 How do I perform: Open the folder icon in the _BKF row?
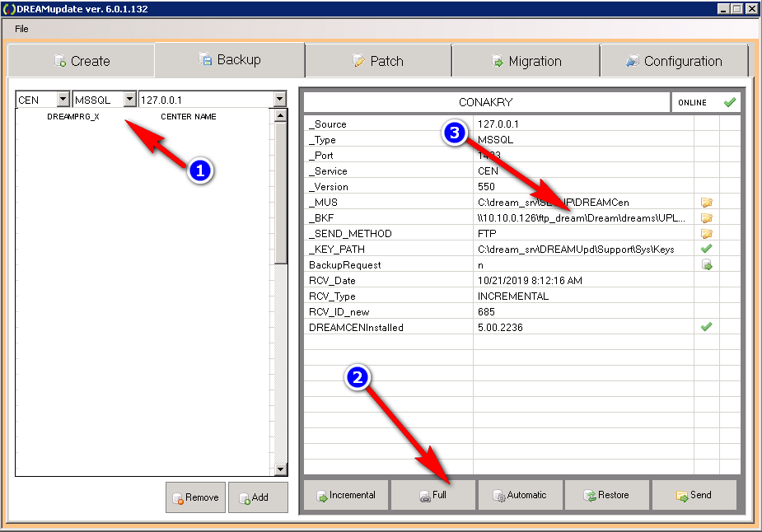(x=707, y=218)
